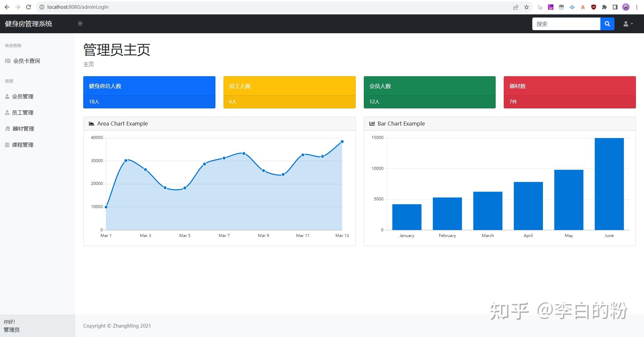Click the yellow 员工人数 card
The width and height of the screenshot is (644, 337).
pos(290,92)
